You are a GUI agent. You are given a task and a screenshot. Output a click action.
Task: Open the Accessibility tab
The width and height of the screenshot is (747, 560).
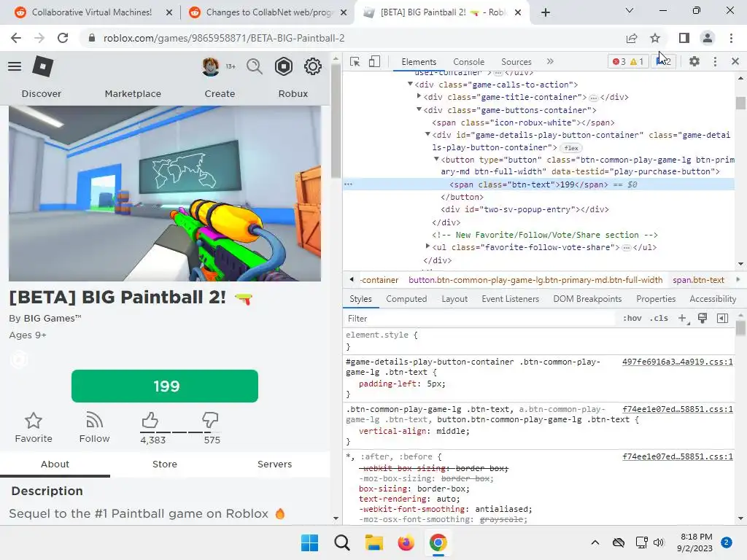pyautogui.click(x=713, y=299)
